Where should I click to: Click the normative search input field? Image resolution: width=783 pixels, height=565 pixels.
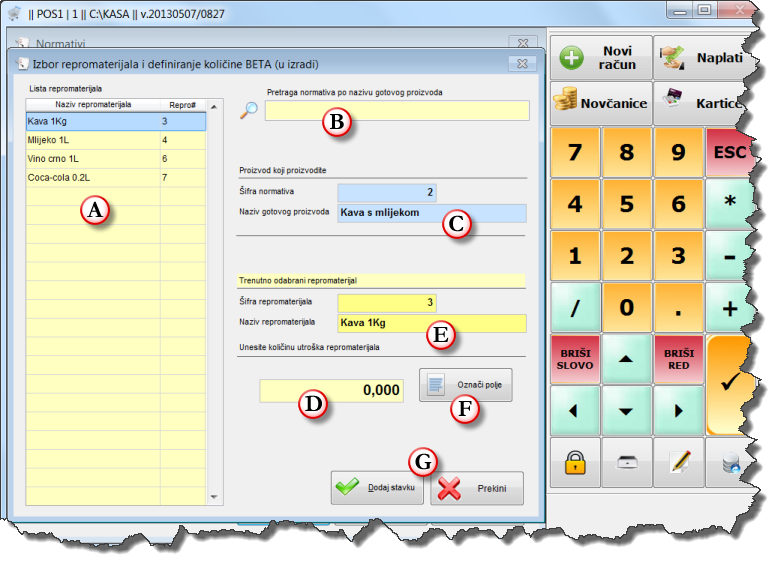[x=397, y=111]
